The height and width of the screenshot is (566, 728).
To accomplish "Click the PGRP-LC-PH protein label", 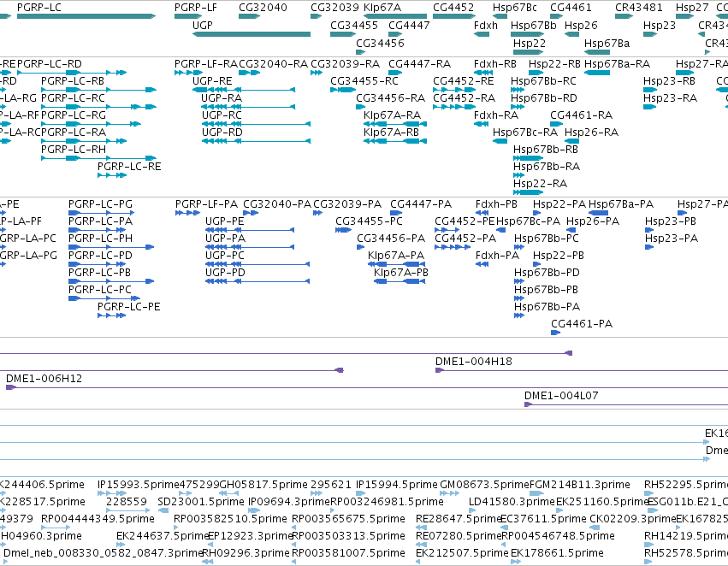I will [x=100, y=239].
